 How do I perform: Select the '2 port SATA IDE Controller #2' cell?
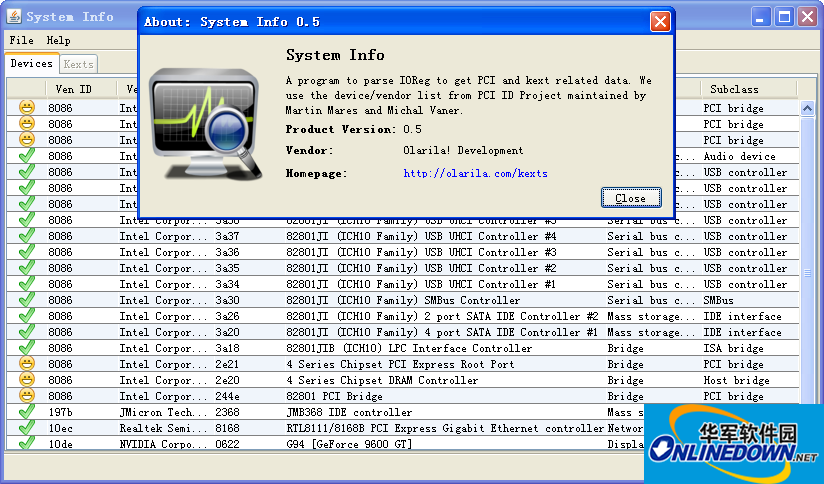pos(442,316)
